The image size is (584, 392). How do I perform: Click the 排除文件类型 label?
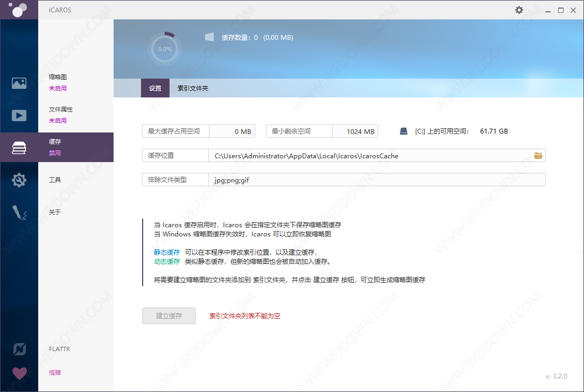click(167, 180)
